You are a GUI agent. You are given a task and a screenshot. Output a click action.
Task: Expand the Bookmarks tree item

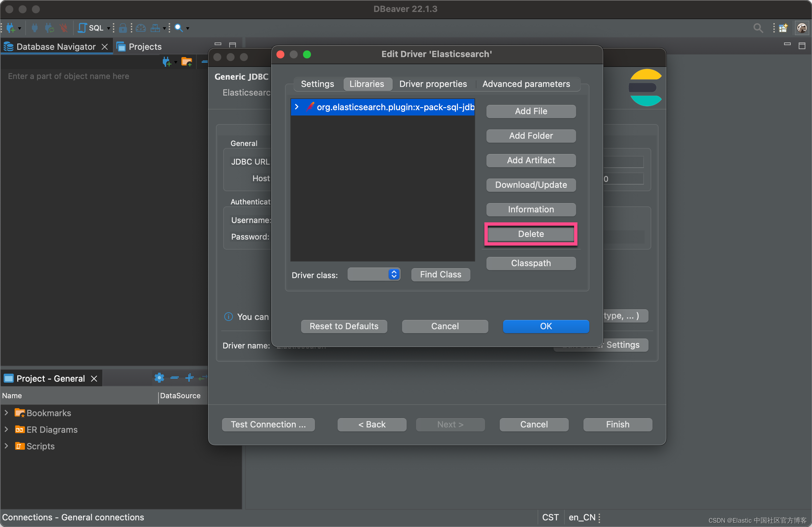coord(6,413)
